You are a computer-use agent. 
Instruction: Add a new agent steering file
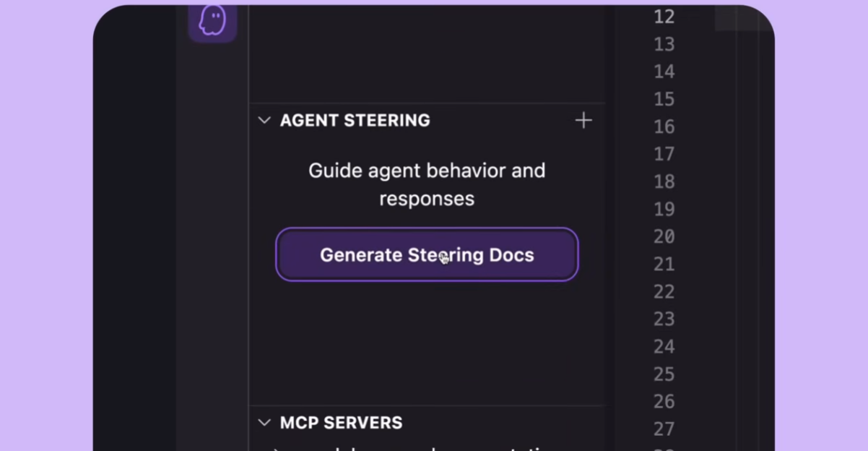pyautogui.click(x=583, y=121)
